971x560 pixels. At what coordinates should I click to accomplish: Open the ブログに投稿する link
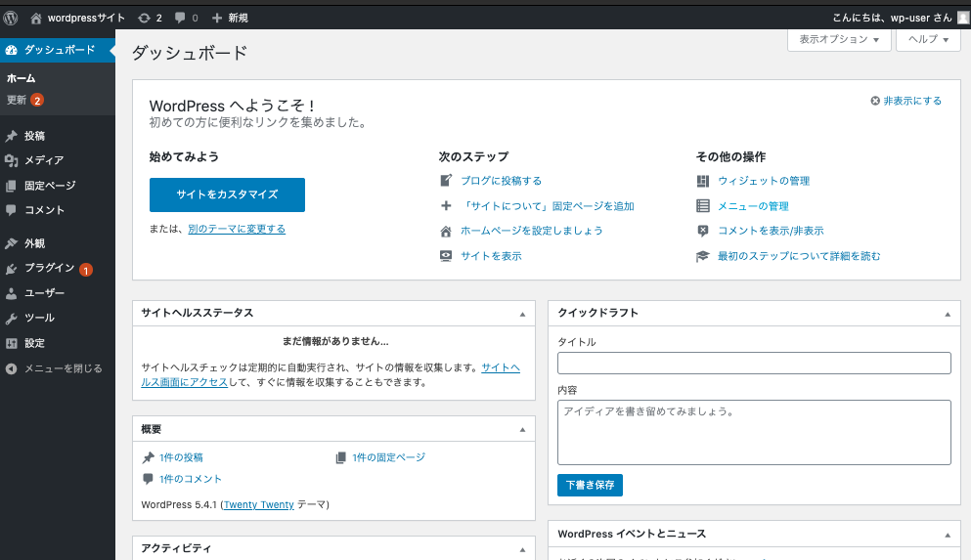point(501,181)
